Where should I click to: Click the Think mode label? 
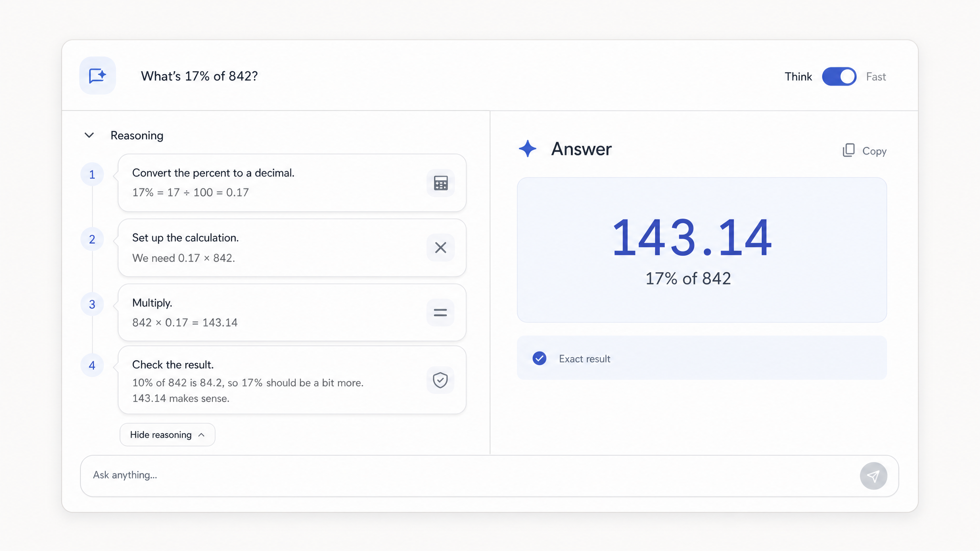coord(798,77)
